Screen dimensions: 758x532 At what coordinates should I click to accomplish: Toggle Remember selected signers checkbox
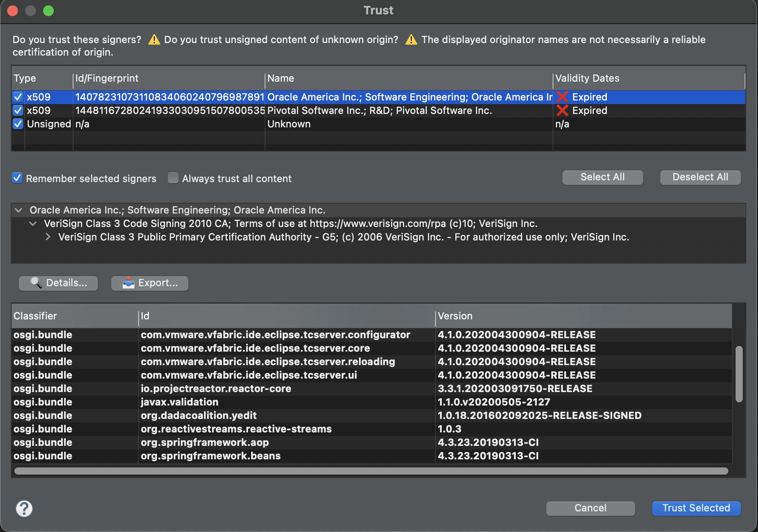click(x=17, y=178)
